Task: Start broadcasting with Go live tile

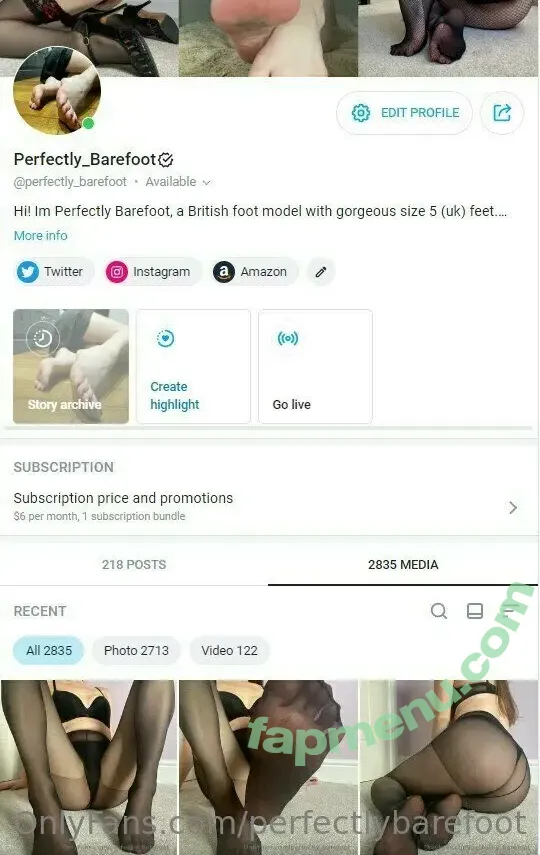Action: click(x=315, y=366)
